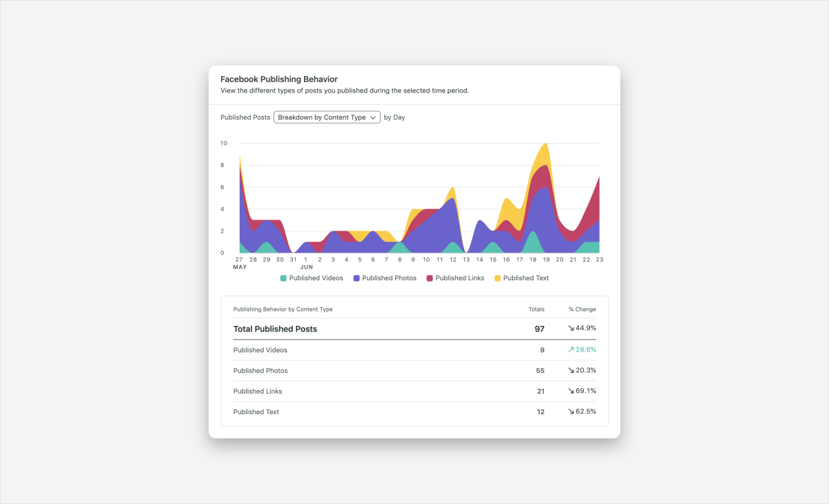The image size is (829, 504).
Task: Click the red Published Links legend swatch
Action: pyautogui.click(x=430, y=278)
